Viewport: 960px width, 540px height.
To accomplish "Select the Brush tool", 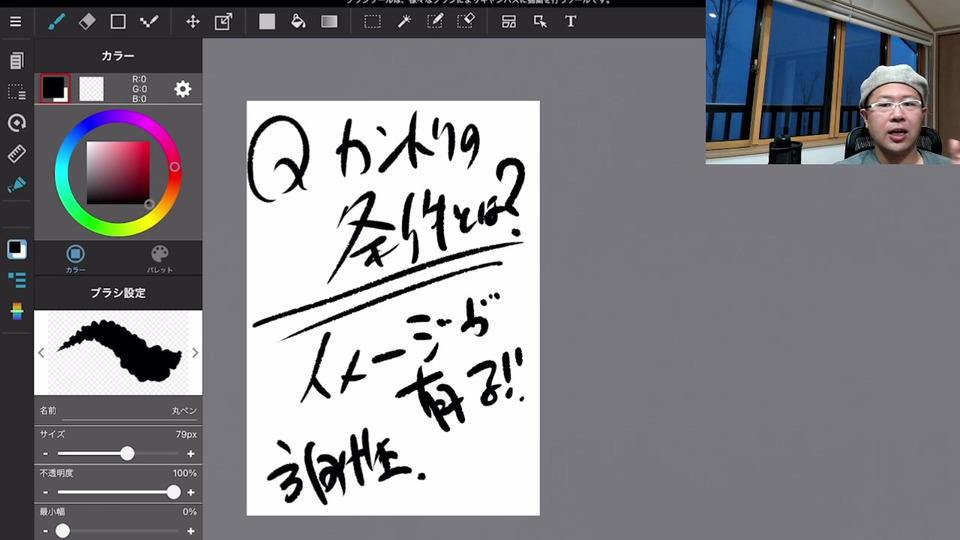I will (x=56, y=21).
